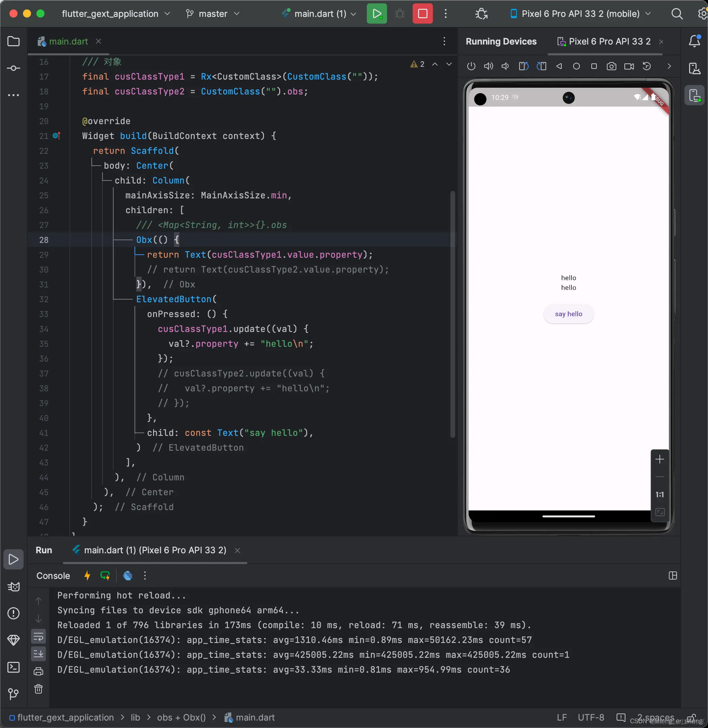Toggle scroll to end in console

(x=38, y=653)
